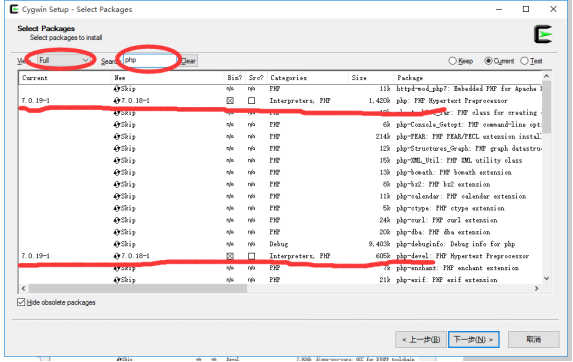
Task: Click the vertical scrollbar down arrow
Action: pyautogui.click(x=546, y=278)
